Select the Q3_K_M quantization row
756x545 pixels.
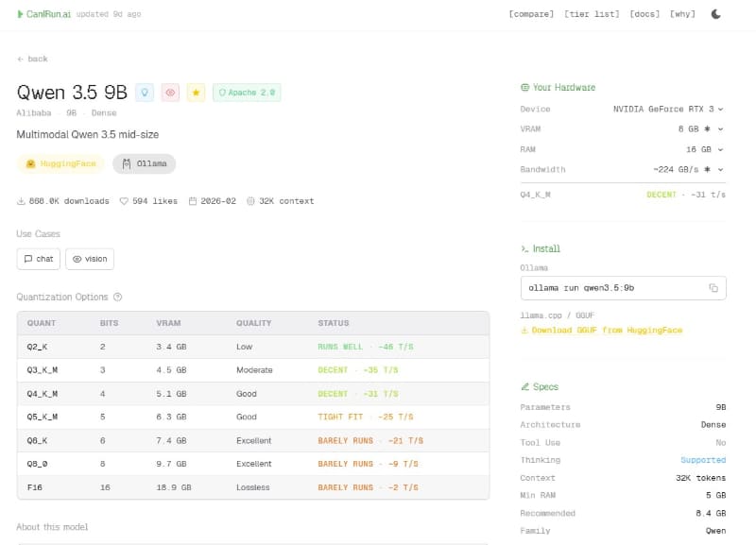[253, 370]
